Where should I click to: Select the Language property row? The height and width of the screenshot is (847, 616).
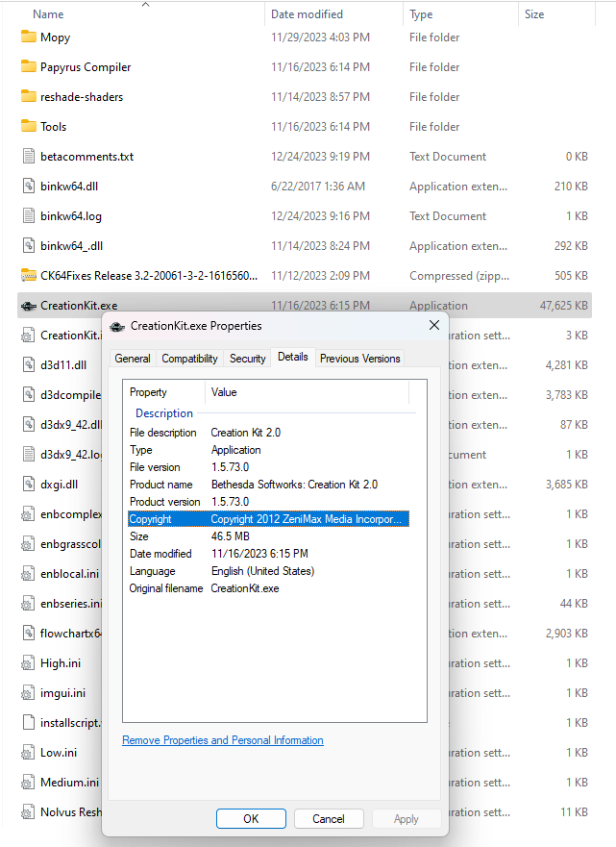[x=268, y=571]
